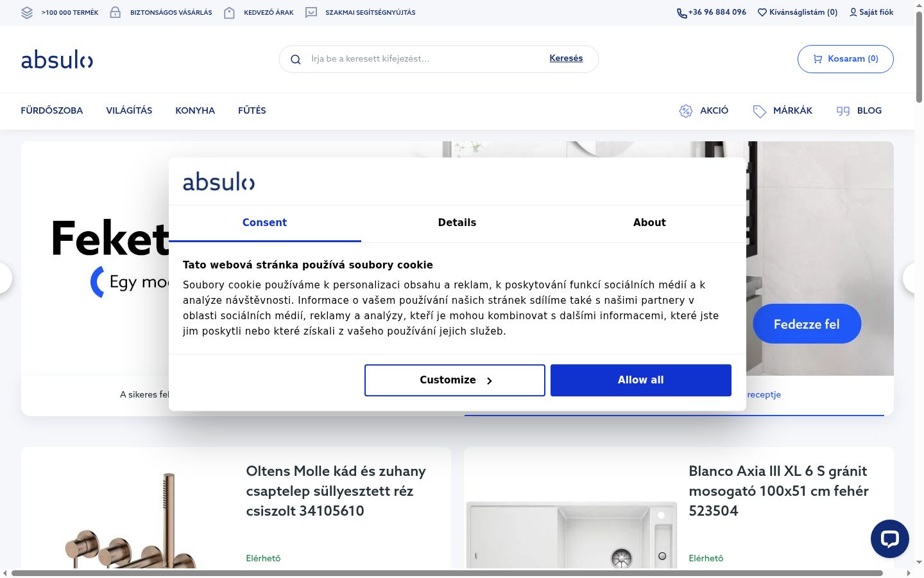Open Kosaram (0) cart
This screenshot has height=578, width=924.
[846, 59]
